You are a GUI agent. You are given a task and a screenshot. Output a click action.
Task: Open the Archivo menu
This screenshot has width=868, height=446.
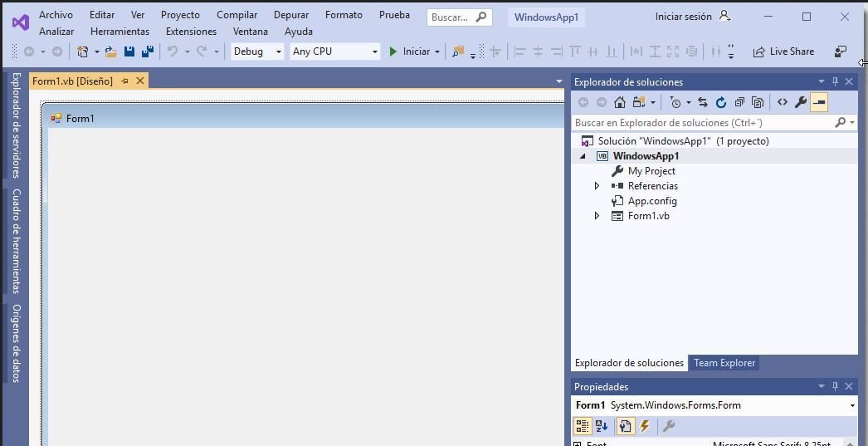56,15
